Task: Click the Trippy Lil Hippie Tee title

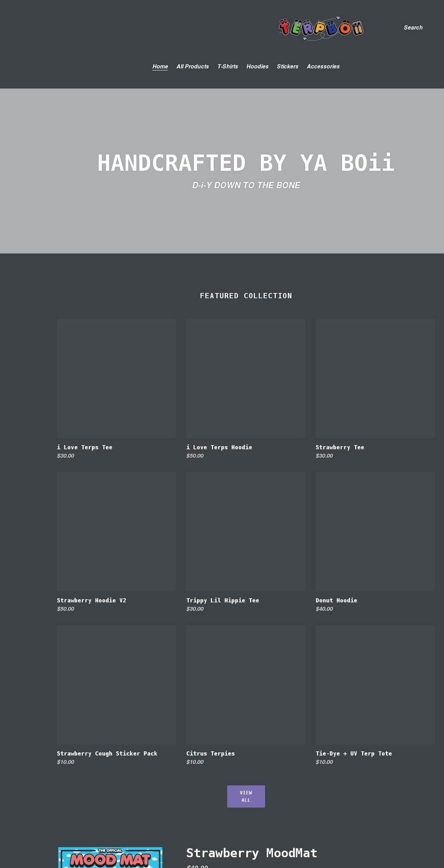Action: (x=222, y=600)
